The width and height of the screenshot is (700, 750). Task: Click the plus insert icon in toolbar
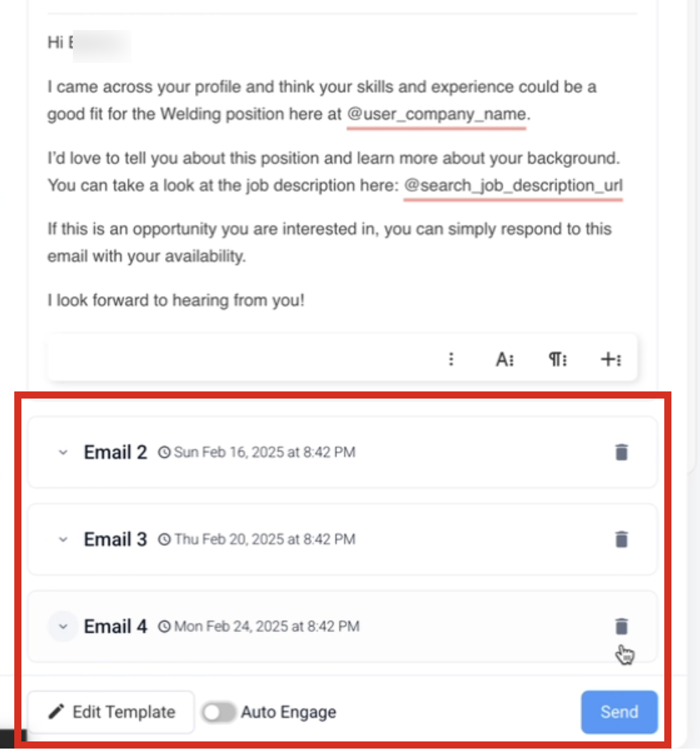[610, 359]
